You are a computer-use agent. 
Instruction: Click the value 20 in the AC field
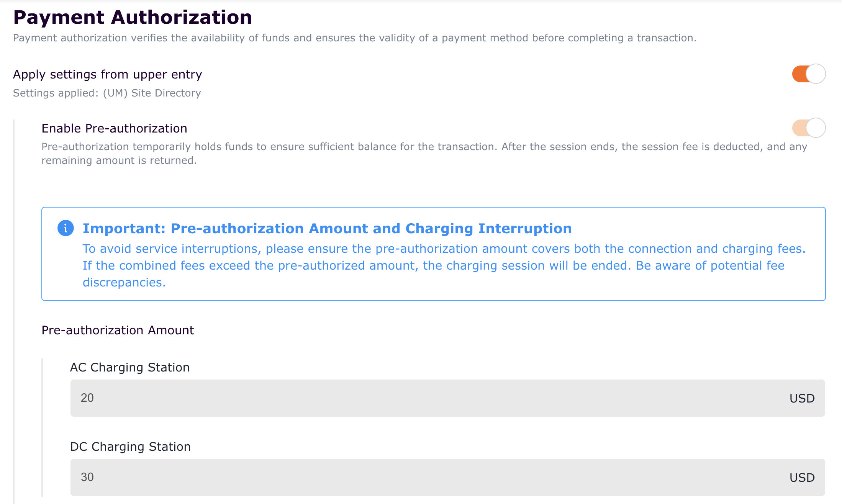tap(87, 398)
